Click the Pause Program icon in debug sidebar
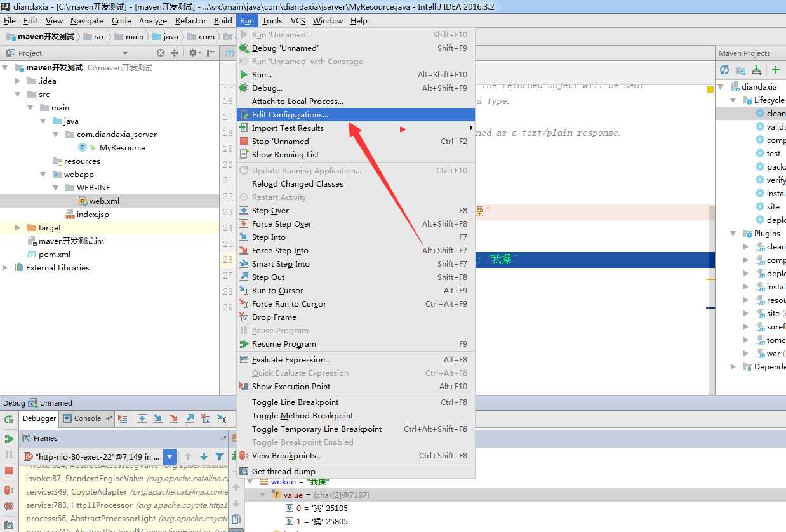The height and width of the screenshot is (532, 786). tap(9, 455)
